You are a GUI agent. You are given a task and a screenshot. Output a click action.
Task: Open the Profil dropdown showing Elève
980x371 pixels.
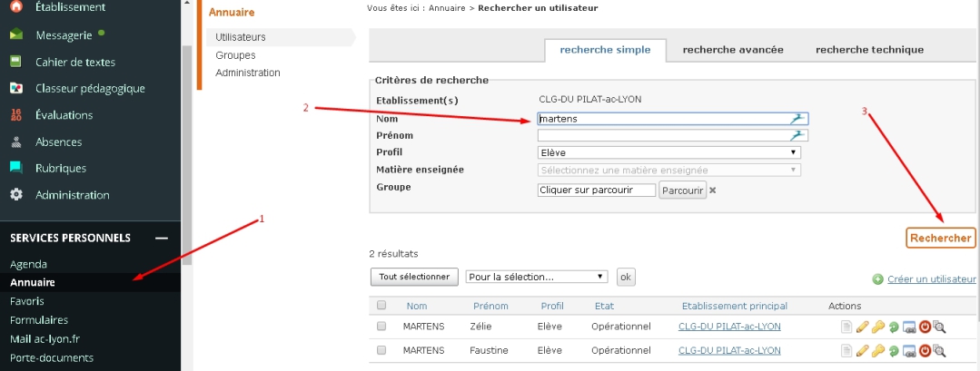668,152
